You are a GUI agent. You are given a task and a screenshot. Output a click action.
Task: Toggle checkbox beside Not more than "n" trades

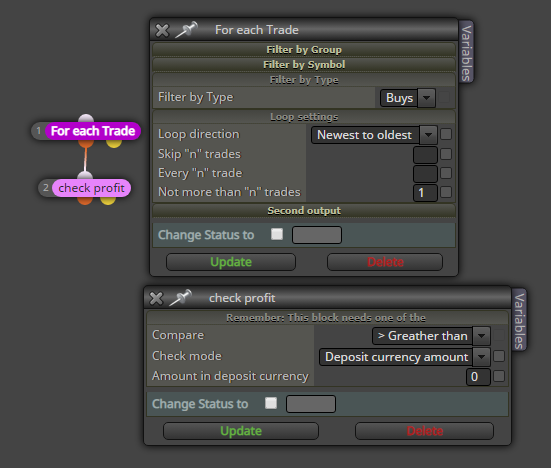pyautogui.click(x=446, y=192)
